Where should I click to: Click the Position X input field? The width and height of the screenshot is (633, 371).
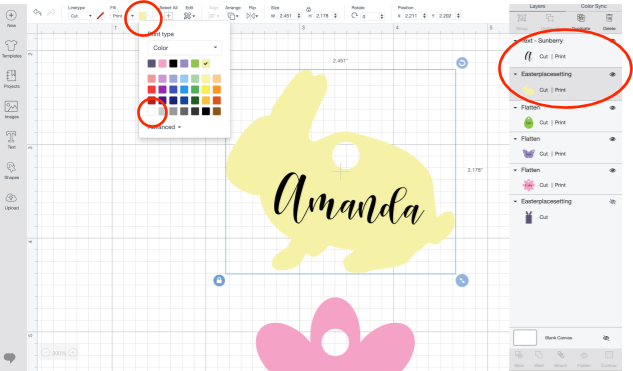pos(415,16)
